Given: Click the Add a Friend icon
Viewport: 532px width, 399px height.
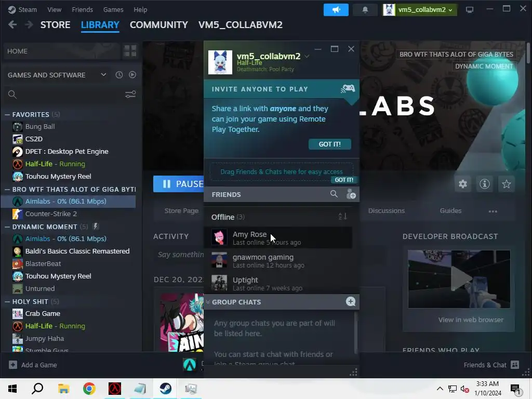Looking at the screenshot, I should (351, 194).
